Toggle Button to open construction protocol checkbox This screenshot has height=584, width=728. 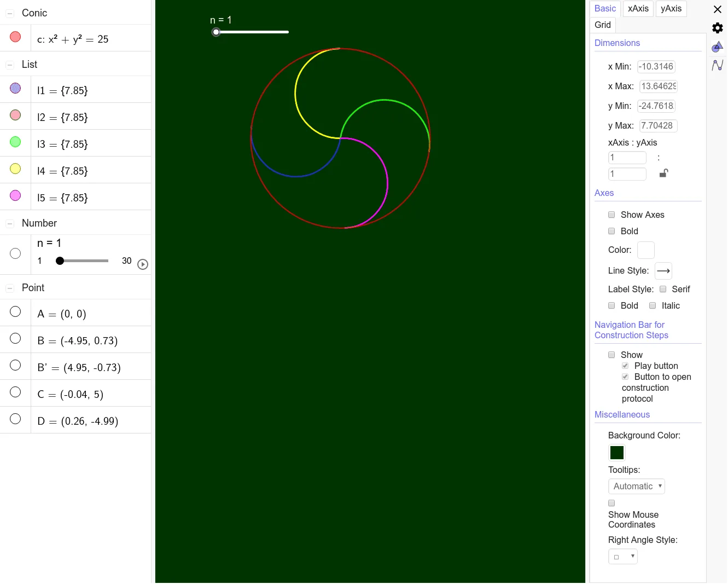pos(625,377)
